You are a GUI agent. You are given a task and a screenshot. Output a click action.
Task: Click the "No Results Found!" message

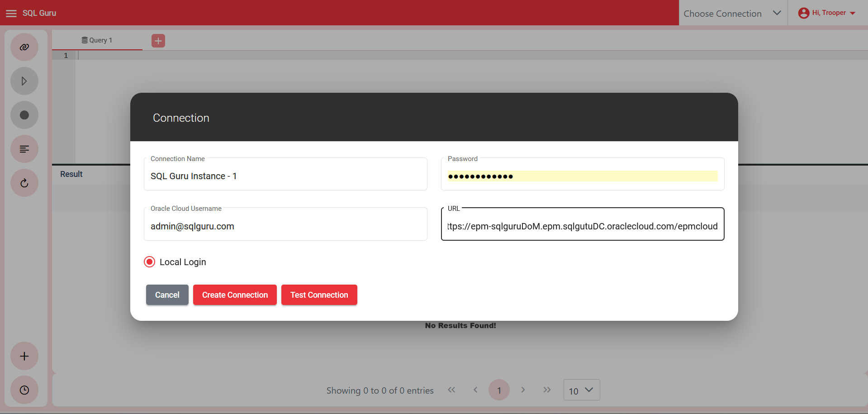(460, 325)
